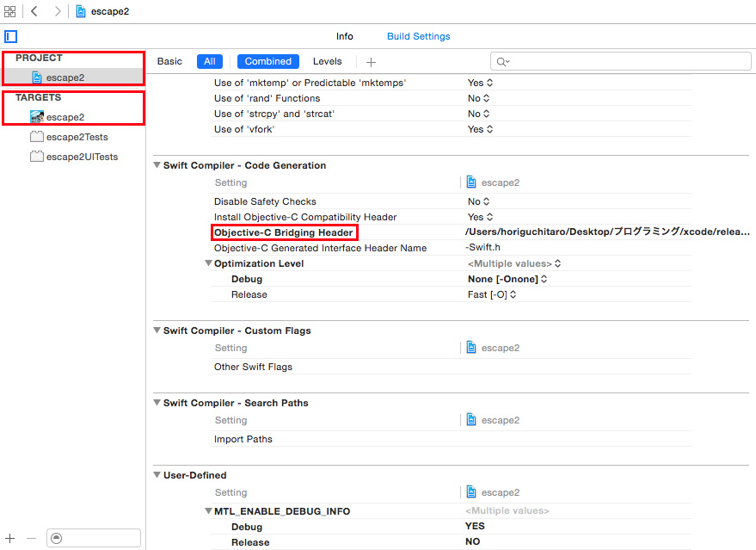Switch to the Build Settings tab
This screenshot has height=550, width=756.
pos(418,36)
